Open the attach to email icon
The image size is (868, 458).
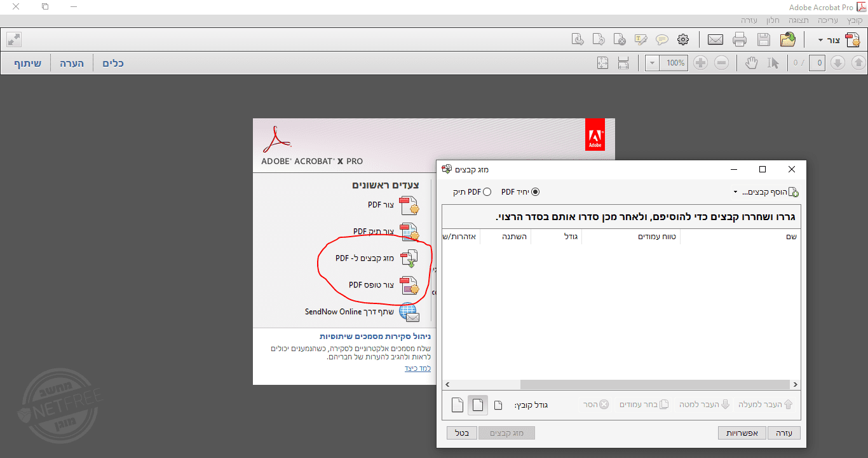[x=715, y=39]
